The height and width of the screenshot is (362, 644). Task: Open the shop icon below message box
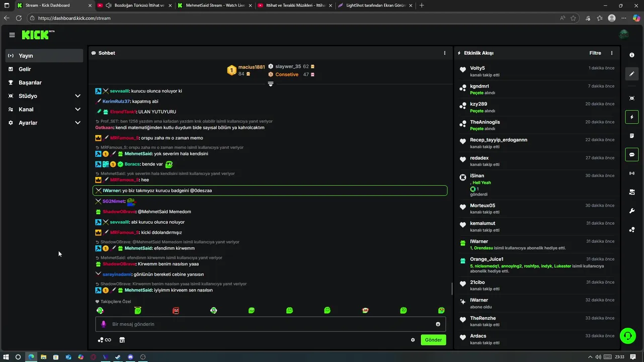click(122, 340)
